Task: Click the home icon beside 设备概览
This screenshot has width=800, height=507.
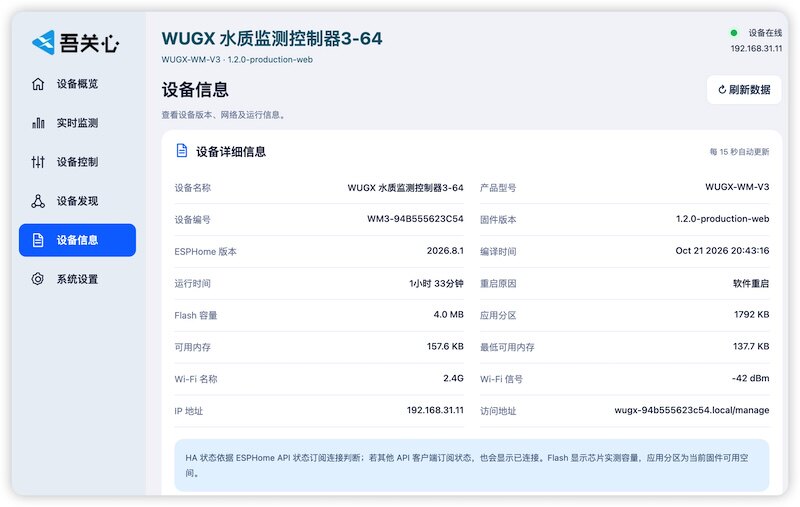Action: point(38,84)
